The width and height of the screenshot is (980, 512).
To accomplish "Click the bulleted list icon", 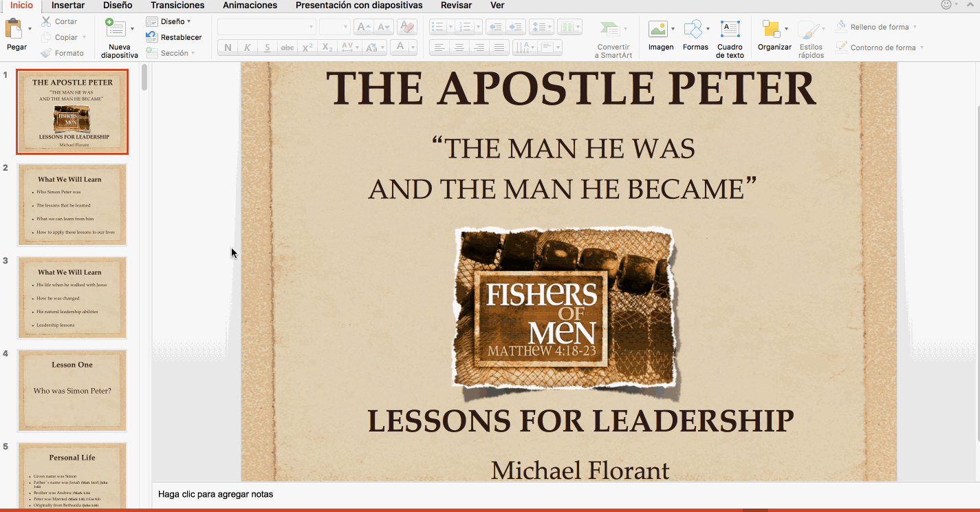I will [437, 28].
